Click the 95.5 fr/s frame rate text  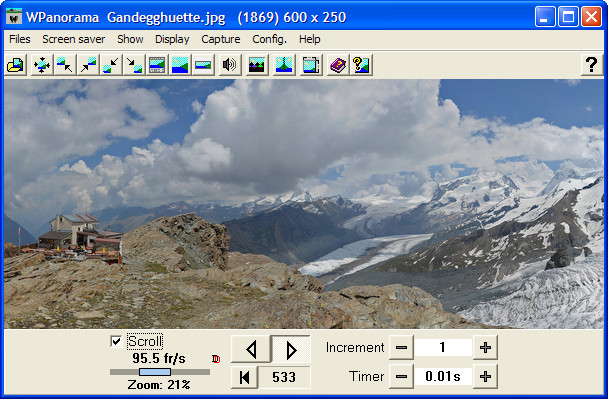click(x=159, y=358)
